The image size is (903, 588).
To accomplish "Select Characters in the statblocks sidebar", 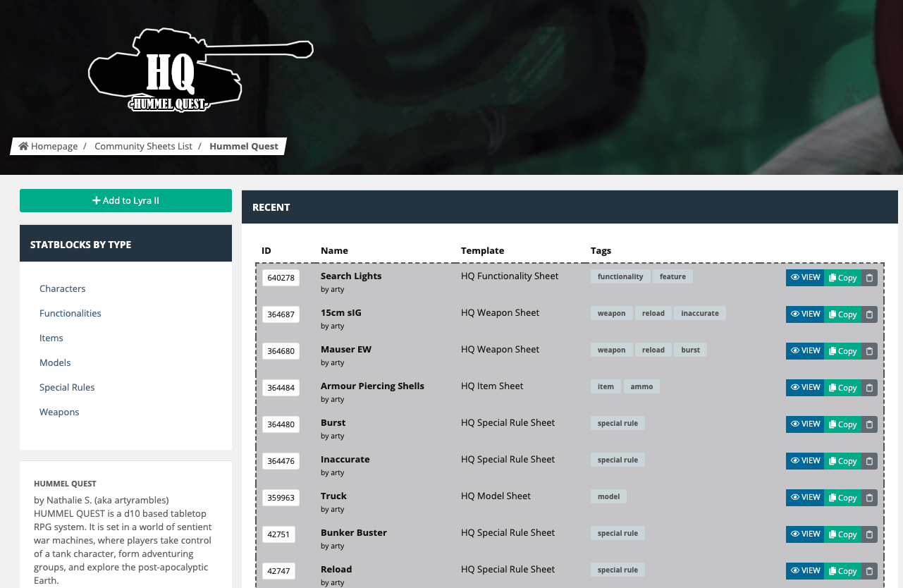I will (62, 288).
